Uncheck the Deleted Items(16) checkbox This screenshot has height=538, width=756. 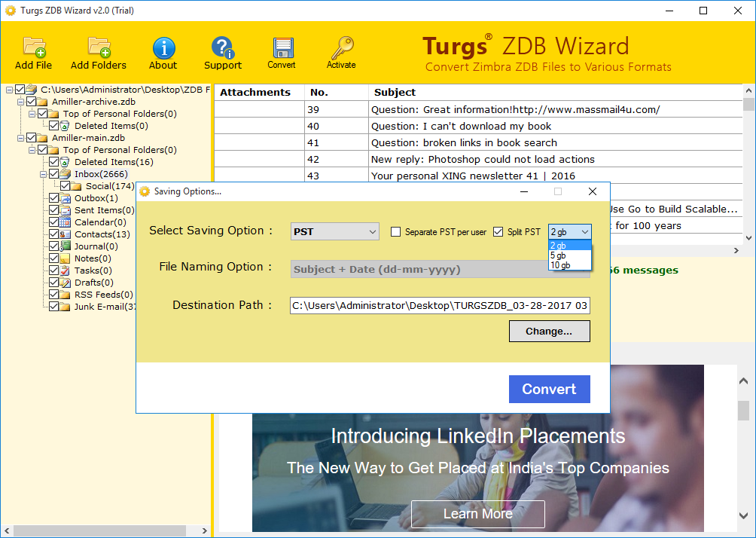coord(54,162)
